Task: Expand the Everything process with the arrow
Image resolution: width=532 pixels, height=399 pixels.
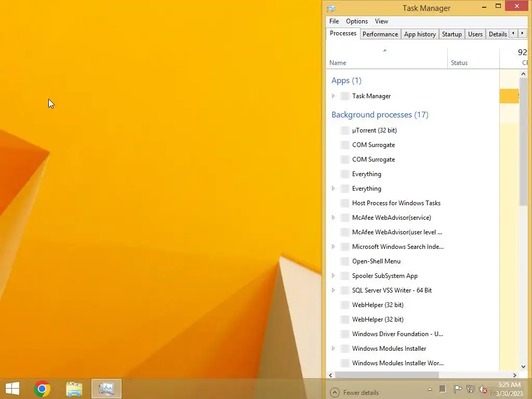Action: [x=333, y=188]
